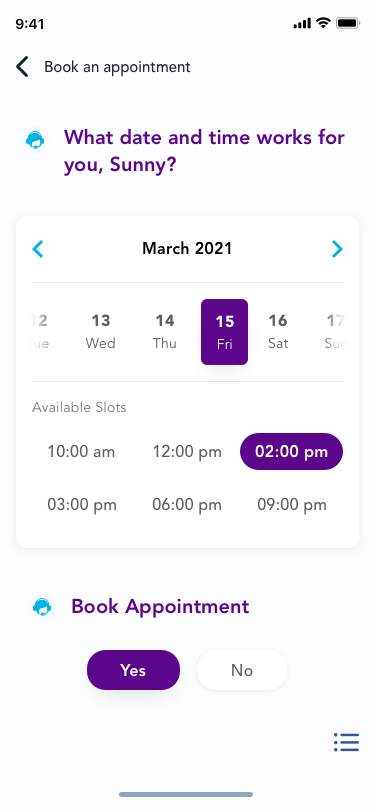The image size is (375, 812).
Task: Select Wed 13 in the date strip
Action: [x=100, y=331]
